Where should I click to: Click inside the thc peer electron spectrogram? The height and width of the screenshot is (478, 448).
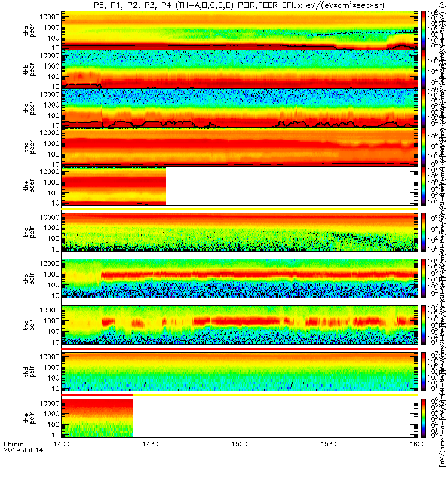tap(240, 108)
